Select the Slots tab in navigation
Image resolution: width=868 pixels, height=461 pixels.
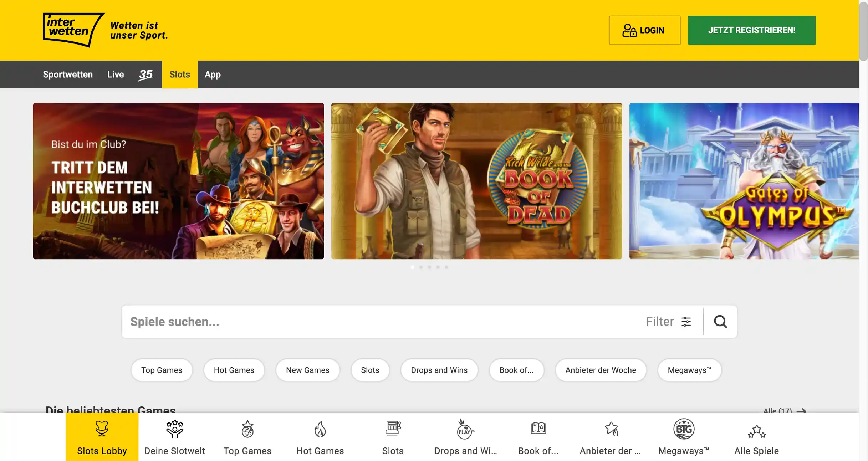180,75
